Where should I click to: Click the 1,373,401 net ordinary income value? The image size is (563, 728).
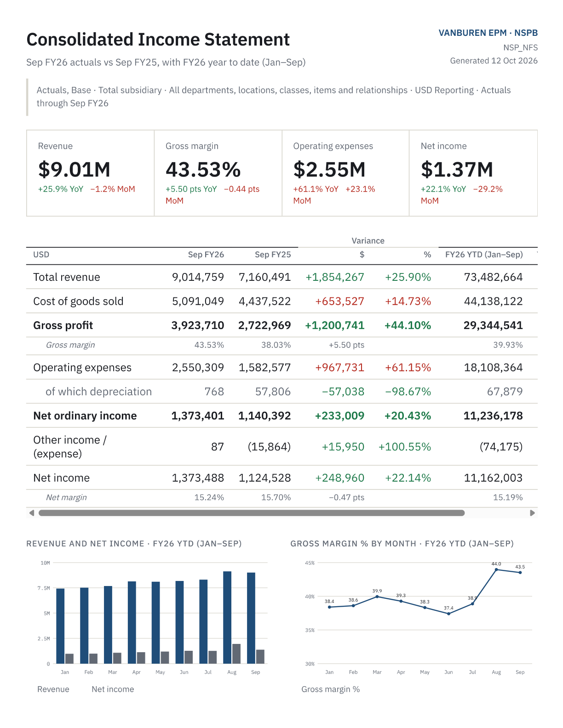[198, 416]
